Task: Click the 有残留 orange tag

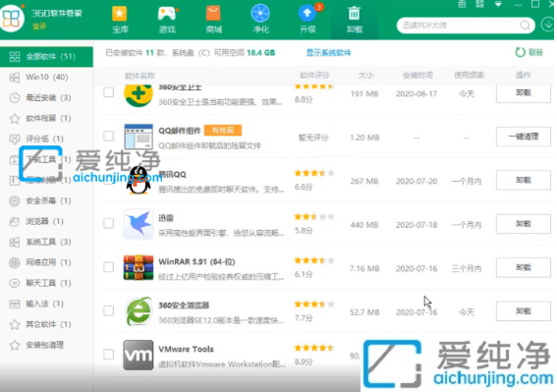Action: (x=223, y=131)
